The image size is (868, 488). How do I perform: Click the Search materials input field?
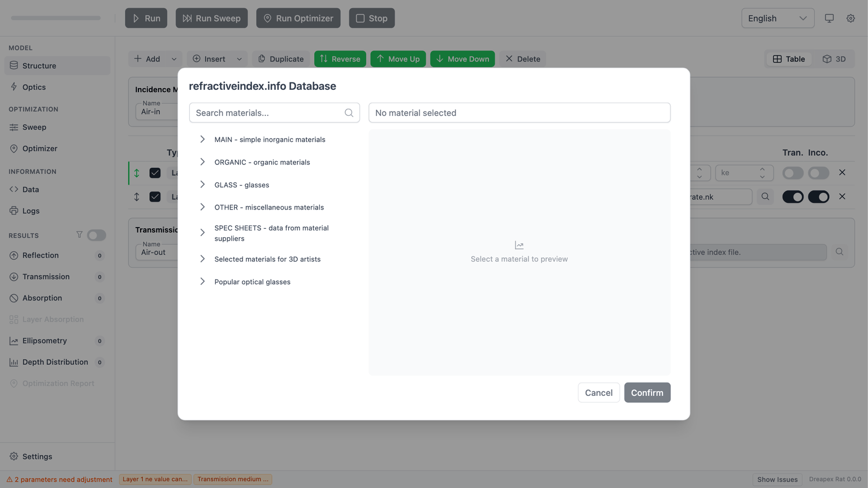tap(268, 113)
